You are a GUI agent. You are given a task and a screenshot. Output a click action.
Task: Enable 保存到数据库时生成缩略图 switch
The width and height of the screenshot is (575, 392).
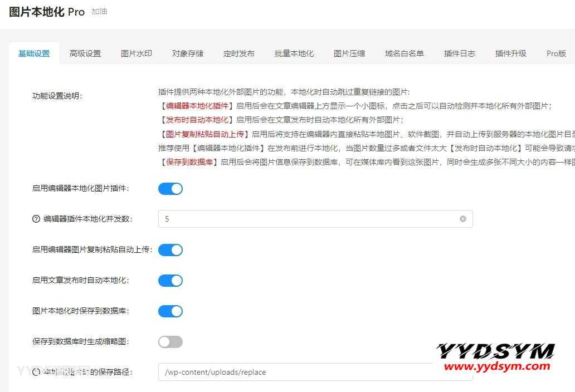click(x=170, y=342)
